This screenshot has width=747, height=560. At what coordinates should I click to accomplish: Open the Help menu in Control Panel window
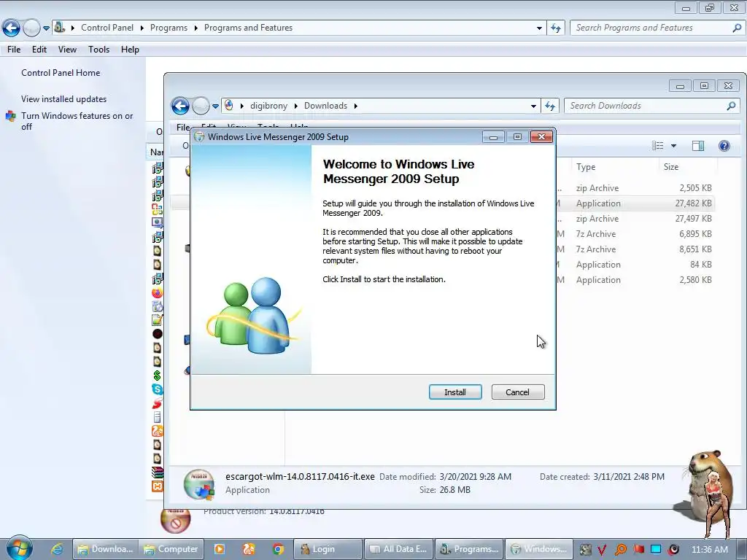click(x=130, y=50)
